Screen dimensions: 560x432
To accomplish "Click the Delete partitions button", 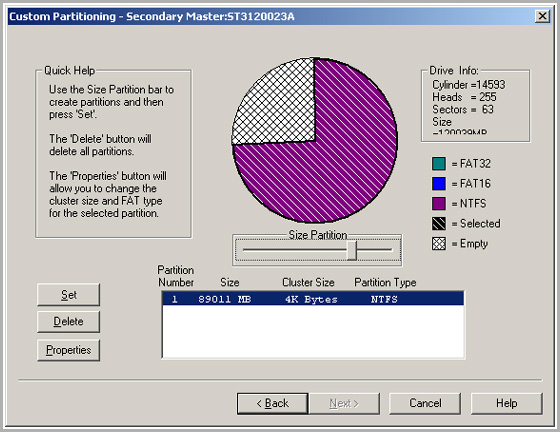I will [68, 322].
